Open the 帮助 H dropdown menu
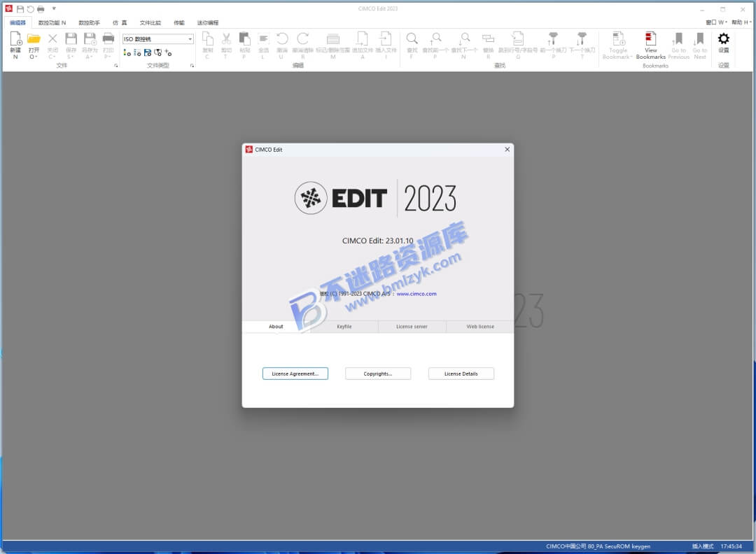 tap(741, 22)
